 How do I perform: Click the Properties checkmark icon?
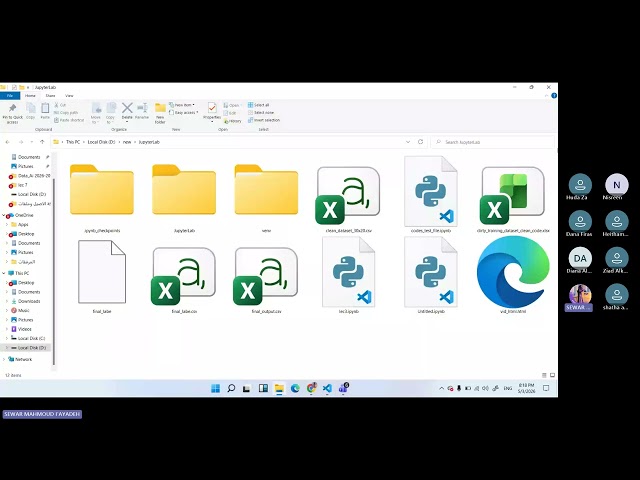point(212,108)
